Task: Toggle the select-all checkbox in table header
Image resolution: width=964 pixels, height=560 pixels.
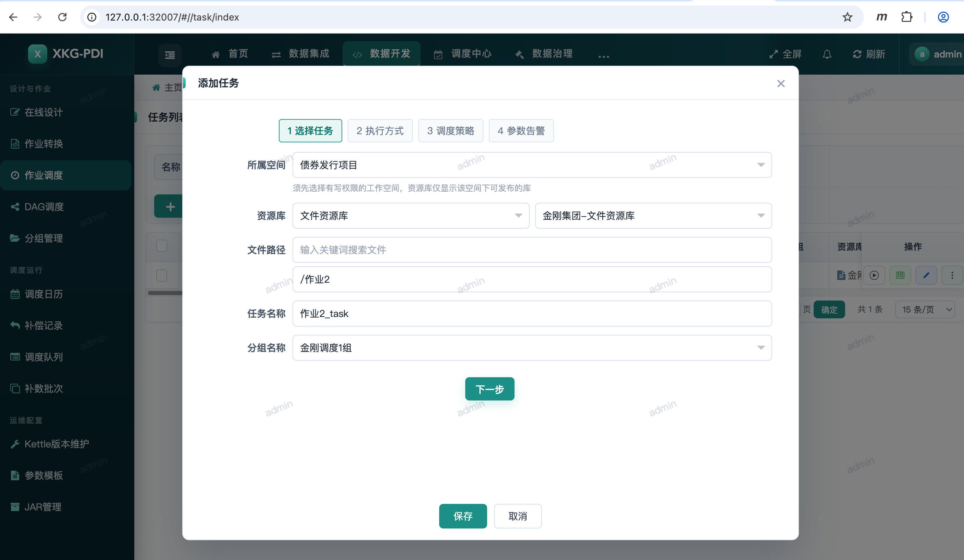Action: tap(162, 246)
